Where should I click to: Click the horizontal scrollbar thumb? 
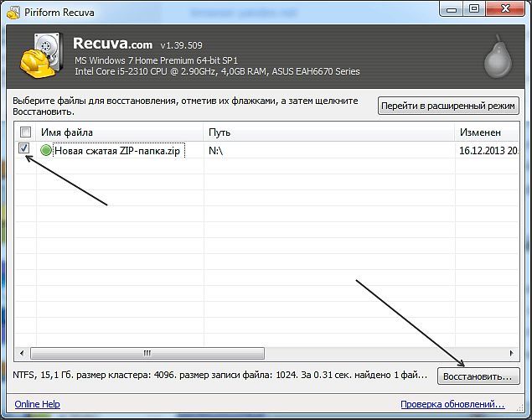pyautogui.click(x=147, y=353)
